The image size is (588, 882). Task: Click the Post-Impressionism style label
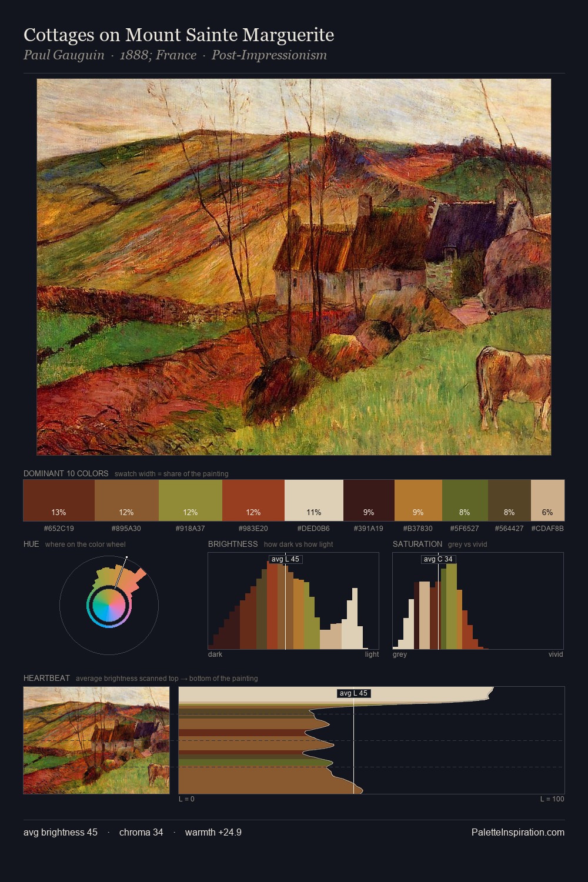(269, 55)
